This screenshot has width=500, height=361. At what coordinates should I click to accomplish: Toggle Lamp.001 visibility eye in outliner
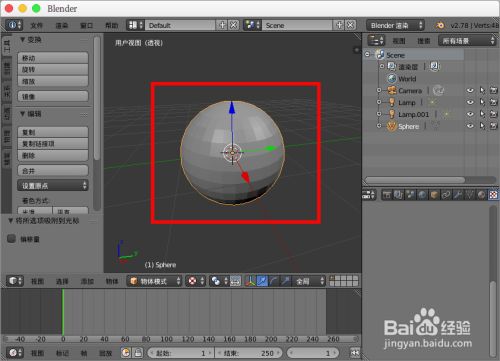pyautogui.click(x=470, y=114)
